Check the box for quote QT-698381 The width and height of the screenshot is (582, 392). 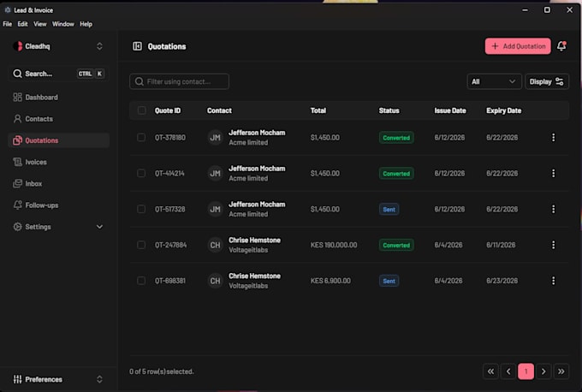pos(141,281)
